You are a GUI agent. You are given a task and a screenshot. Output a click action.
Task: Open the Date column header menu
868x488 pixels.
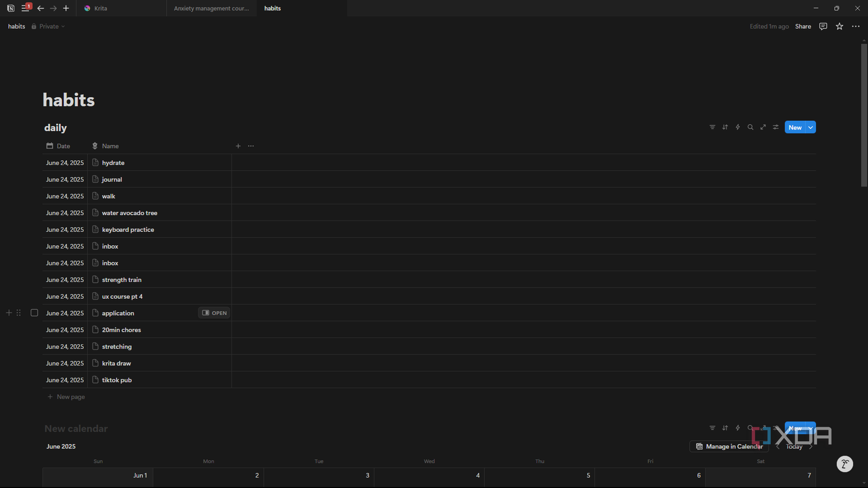point(58,146)
